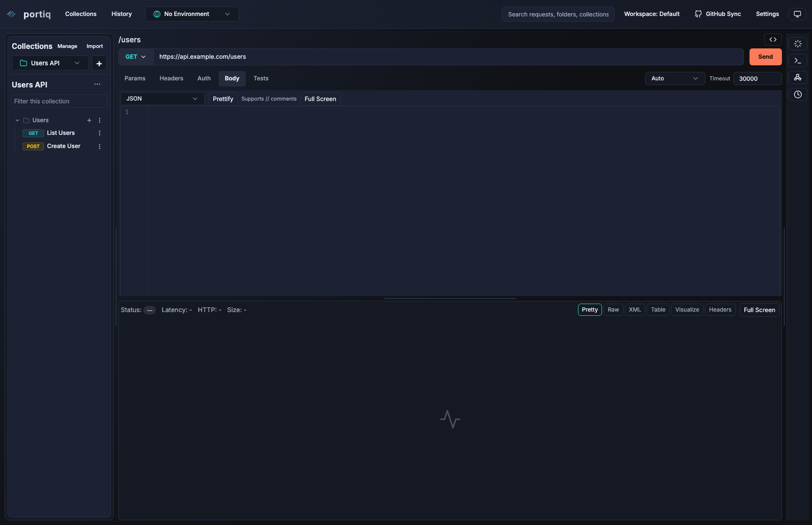This screenshot has height=525, width=812.
Task: Open the No Environment dropdown
Action: (192, 14)
